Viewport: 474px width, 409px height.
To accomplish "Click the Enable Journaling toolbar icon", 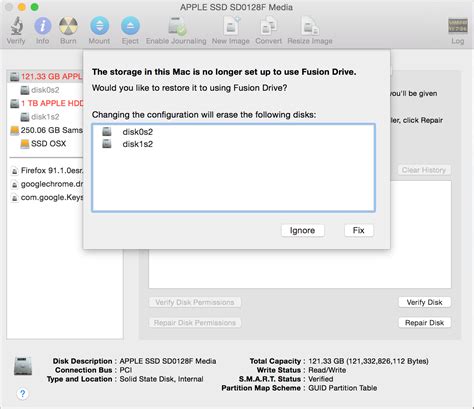I will 176,26.
